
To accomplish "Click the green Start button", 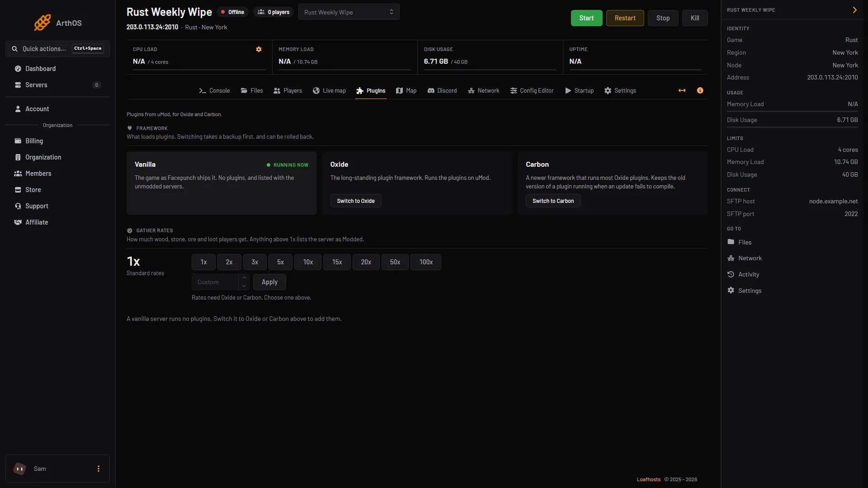I will (x=586, y=18).
